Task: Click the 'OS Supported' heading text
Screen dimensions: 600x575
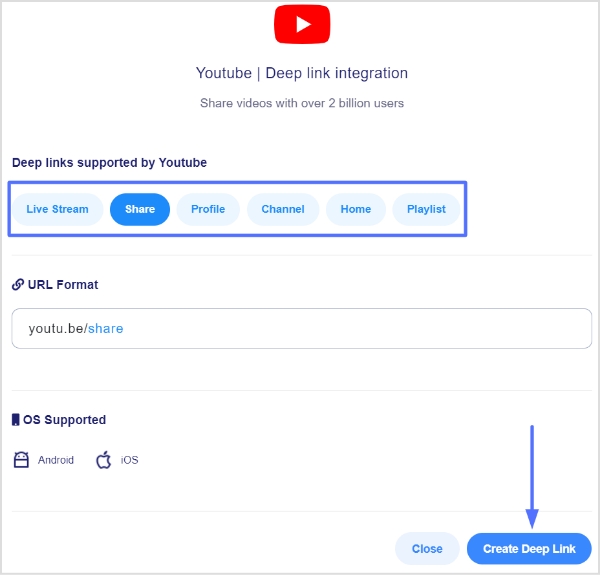Action: [65, 420]
